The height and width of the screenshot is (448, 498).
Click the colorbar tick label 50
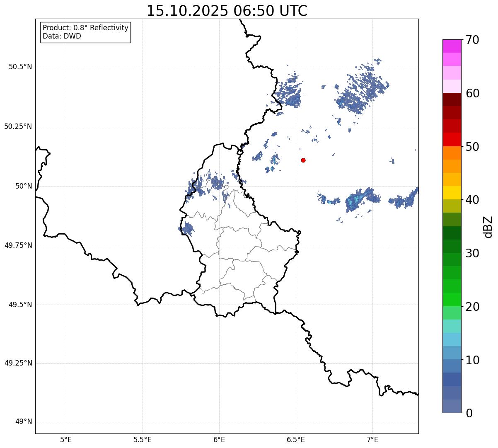[x=472, y=147]
